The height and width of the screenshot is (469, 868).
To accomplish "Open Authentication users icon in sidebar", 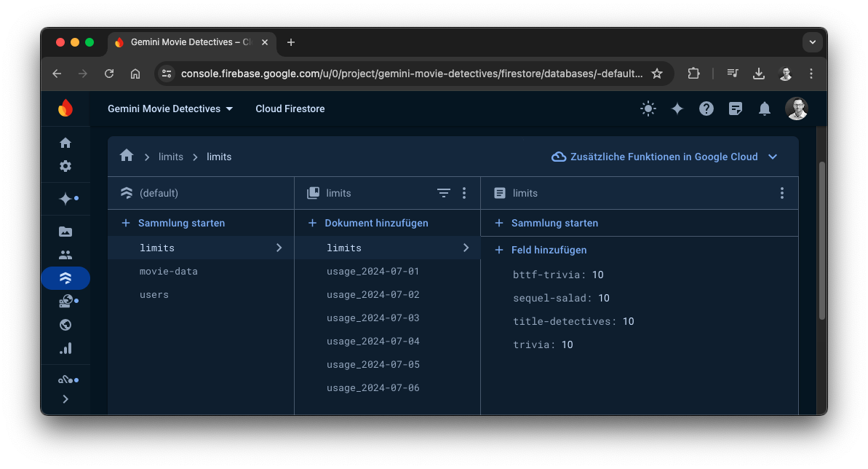I will coord(65,255).
